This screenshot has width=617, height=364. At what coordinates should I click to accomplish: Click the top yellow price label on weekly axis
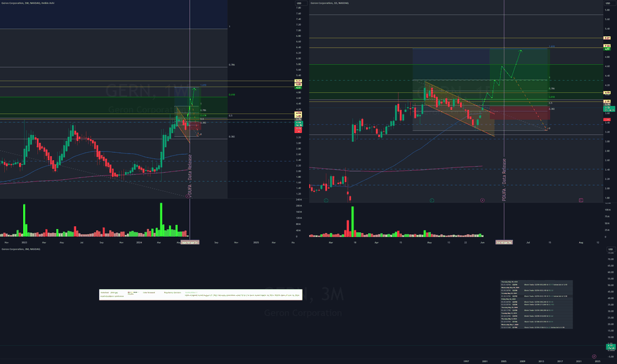click(x=299, y=81)
